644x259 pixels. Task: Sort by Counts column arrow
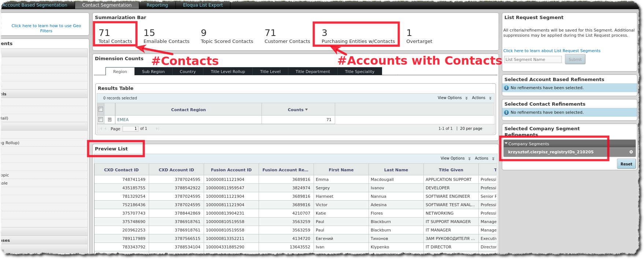pos(306,110)
